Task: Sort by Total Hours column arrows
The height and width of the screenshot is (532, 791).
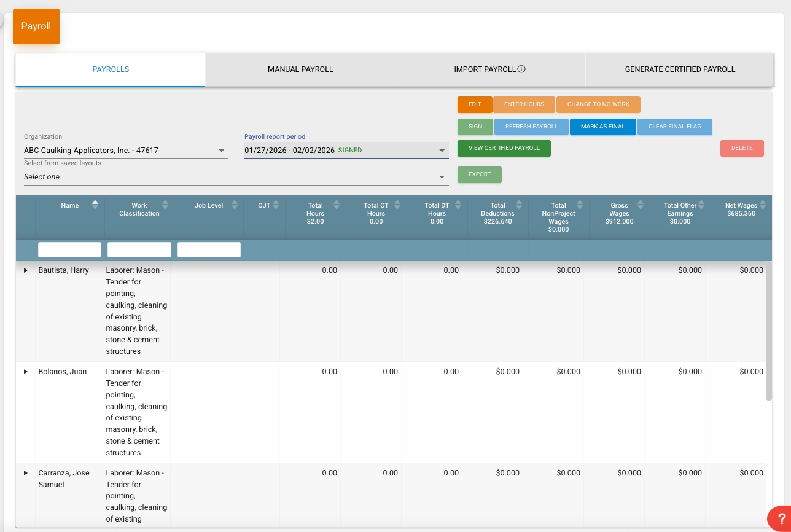Action: tap(337, 205)
